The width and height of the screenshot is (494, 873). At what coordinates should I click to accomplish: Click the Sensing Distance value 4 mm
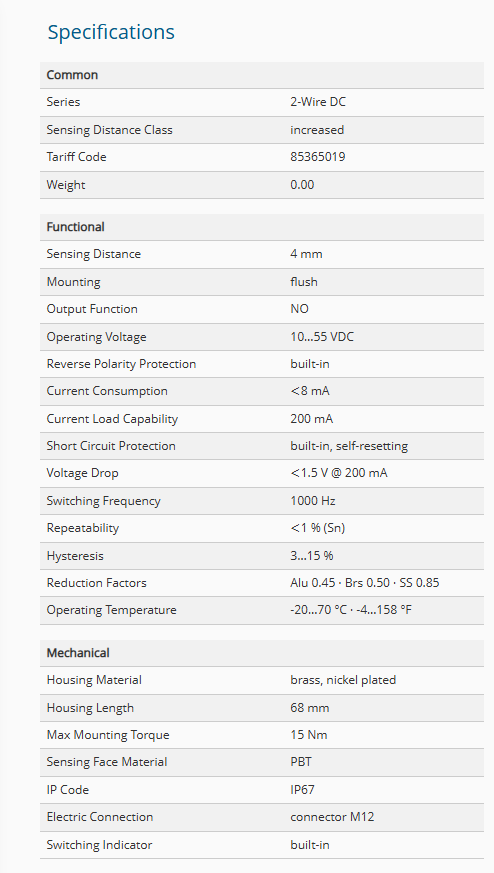click(306, 254)
